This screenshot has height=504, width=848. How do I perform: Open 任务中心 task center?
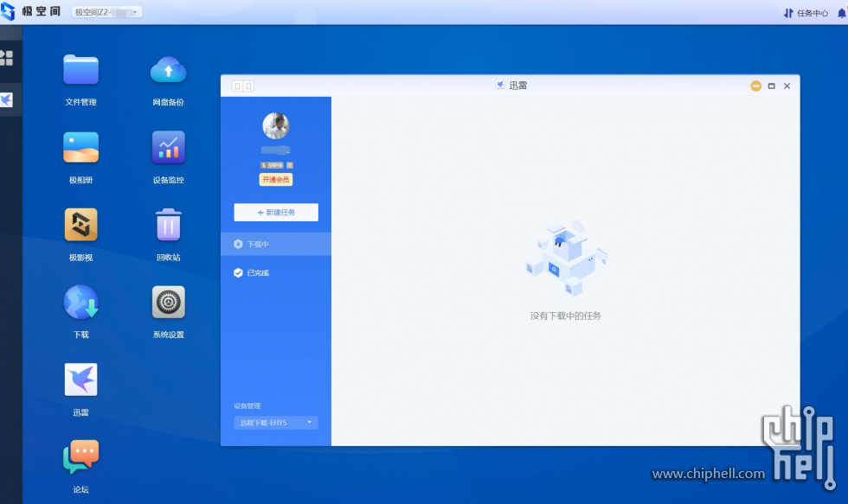806,13
